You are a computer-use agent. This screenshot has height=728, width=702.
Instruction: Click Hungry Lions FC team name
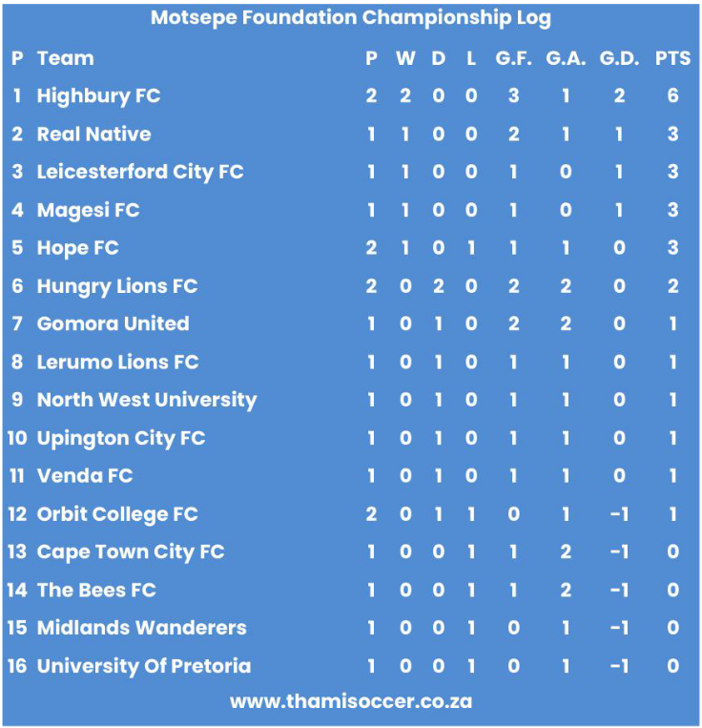click(x=117, y=286)
